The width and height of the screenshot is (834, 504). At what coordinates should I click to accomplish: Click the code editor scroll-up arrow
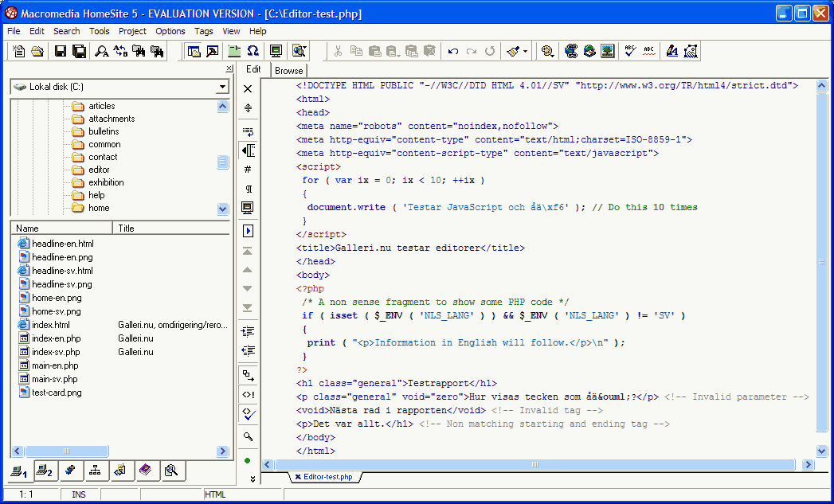[x=822, y=86]
